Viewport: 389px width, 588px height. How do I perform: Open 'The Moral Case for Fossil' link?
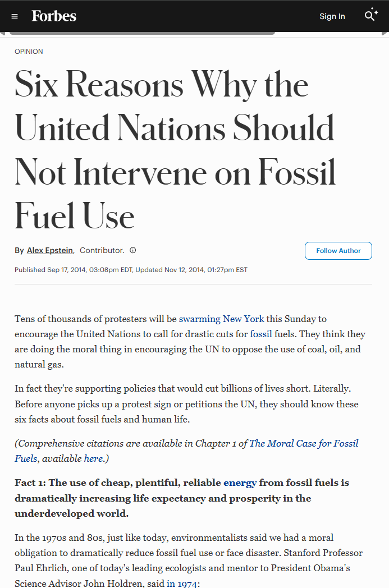point(304,443)
